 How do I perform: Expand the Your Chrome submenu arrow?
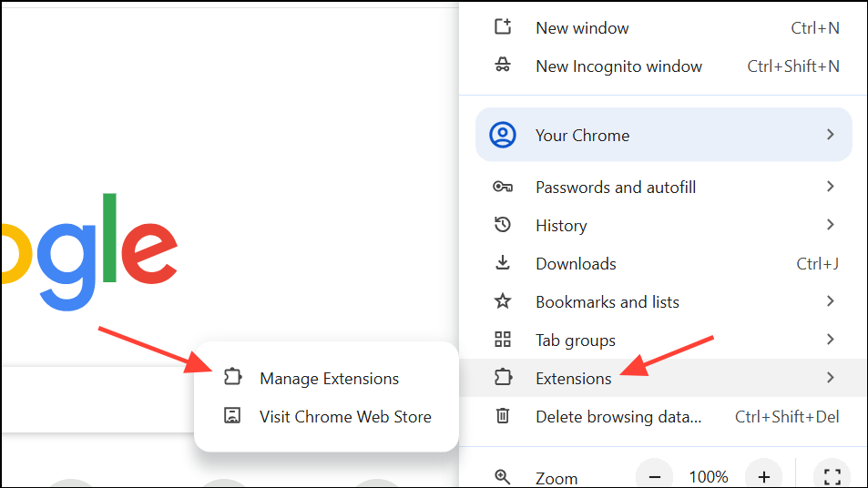(830, 135)
